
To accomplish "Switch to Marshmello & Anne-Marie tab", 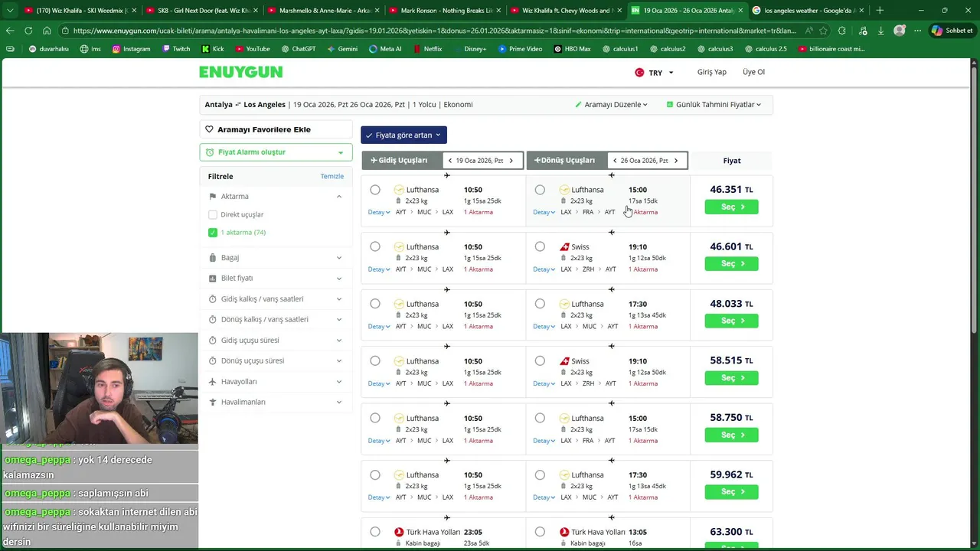I will (x=325, y=10).
